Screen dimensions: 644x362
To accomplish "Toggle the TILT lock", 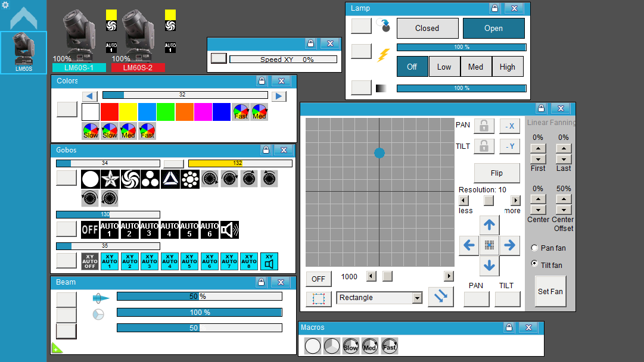I will pyautogui.click(x=484, y=146).
